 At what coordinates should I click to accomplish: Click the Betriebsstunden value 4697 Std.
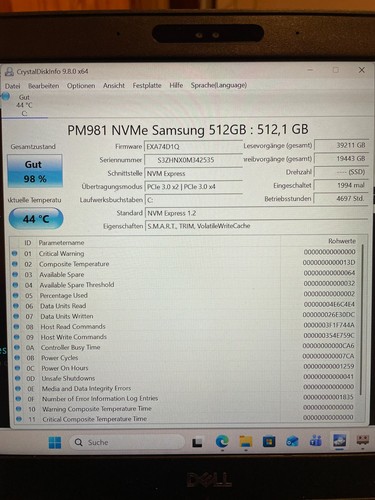coord(342,198)
